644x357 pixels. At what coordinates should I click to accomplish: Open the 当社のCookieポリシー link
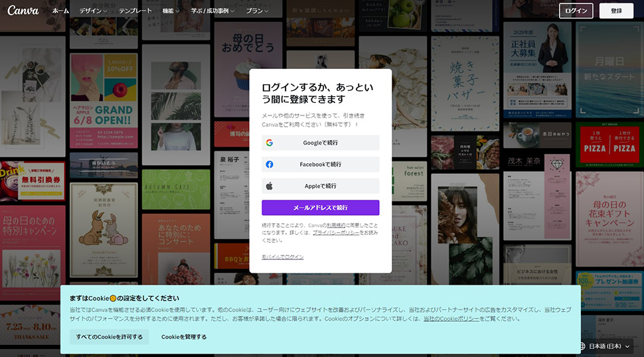(451, 319)
